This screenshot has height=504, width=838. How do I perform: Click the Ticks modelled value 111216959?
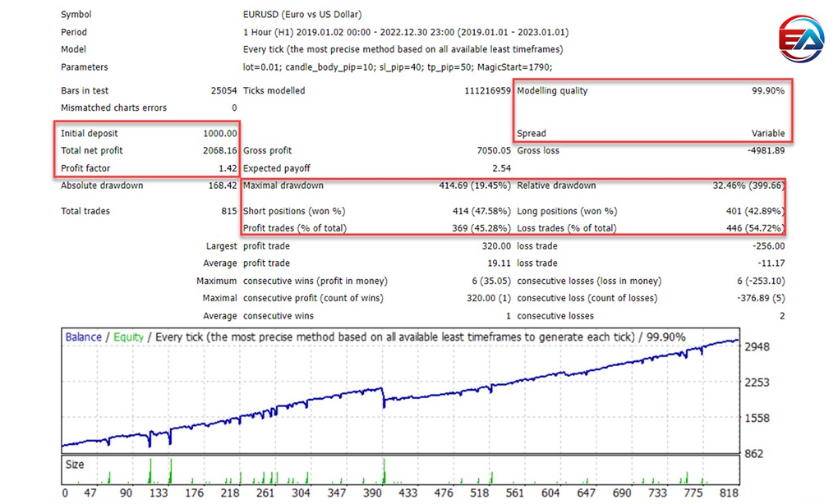[487, 91]
